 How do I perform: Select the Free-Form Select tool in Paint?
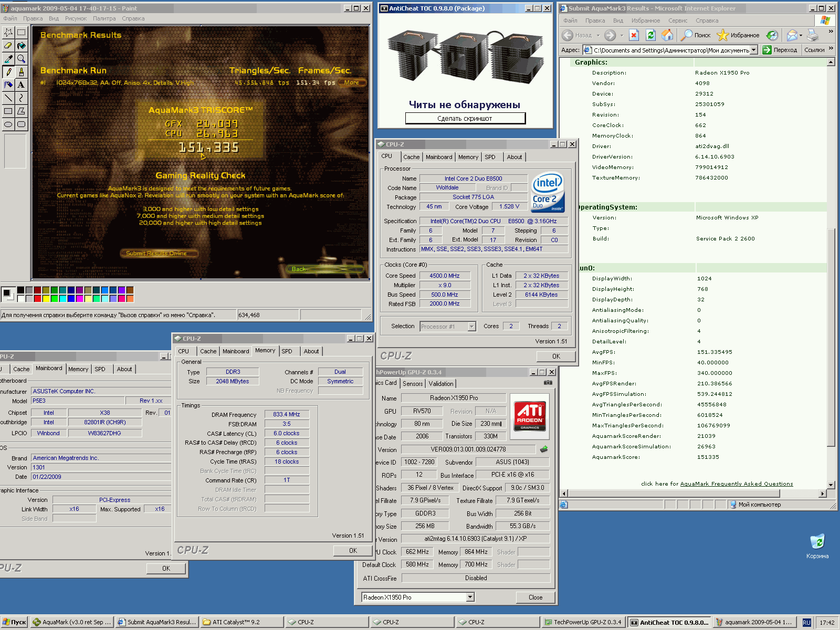point(8,32)
